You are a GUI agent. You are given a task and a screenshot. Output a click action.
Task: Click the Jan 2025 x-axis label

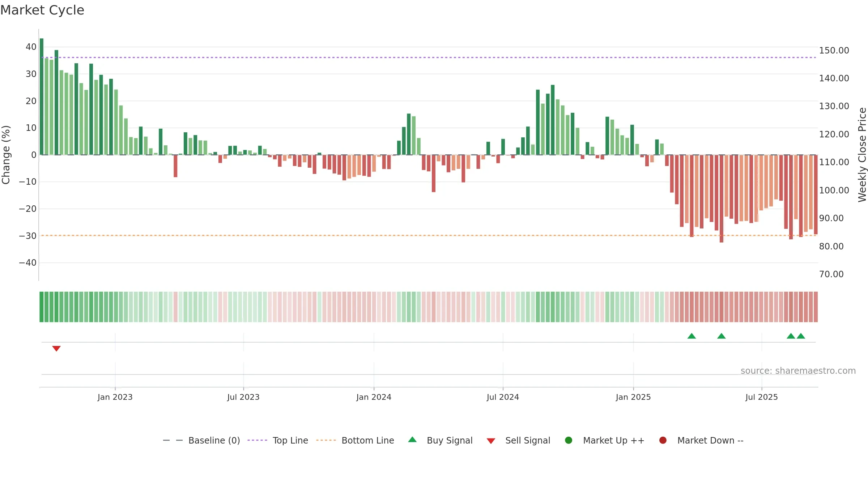pyautogui.click(x=633, y=397)
